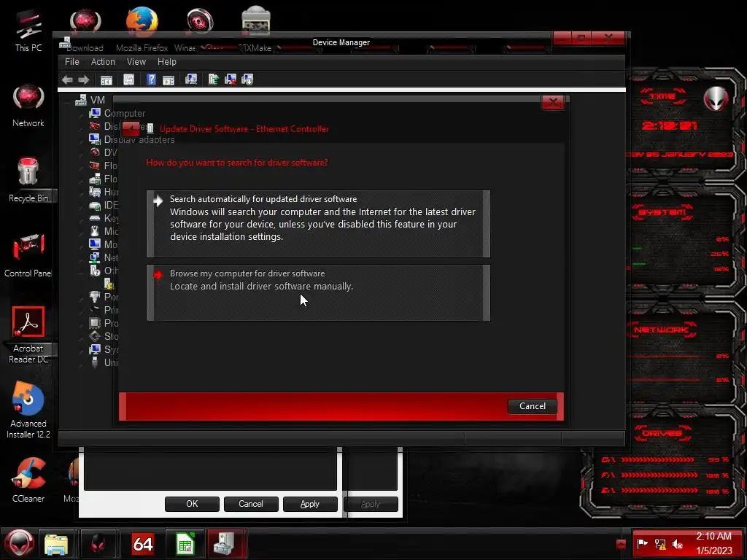Click Cancel in the Update Driver dialog

[532, 406]
